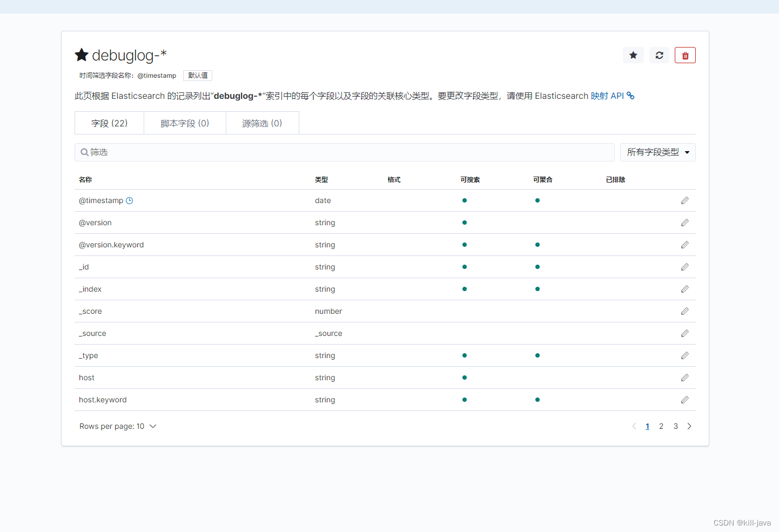Edit the _index field pencil icon
Screen dimensions: 779x532
coord(684,289)
